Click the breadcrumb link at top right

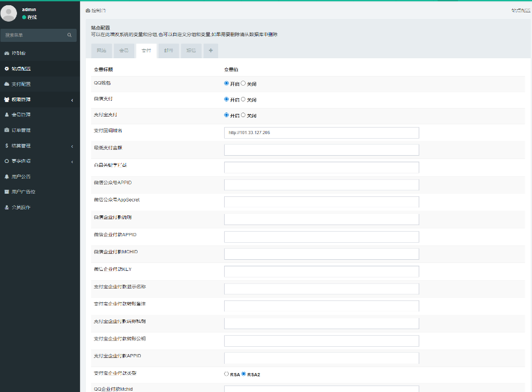(x=521, y=11)
